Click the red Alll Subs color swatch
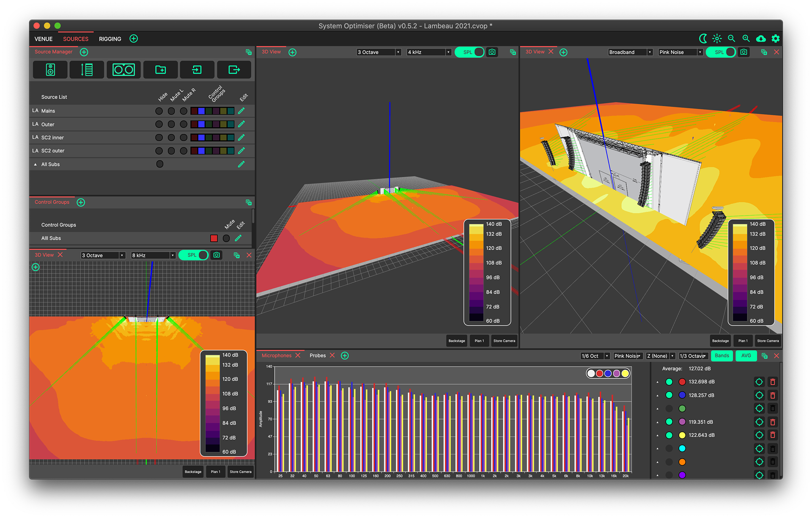This screenshot has width=812, height=518. coord(214,238)
